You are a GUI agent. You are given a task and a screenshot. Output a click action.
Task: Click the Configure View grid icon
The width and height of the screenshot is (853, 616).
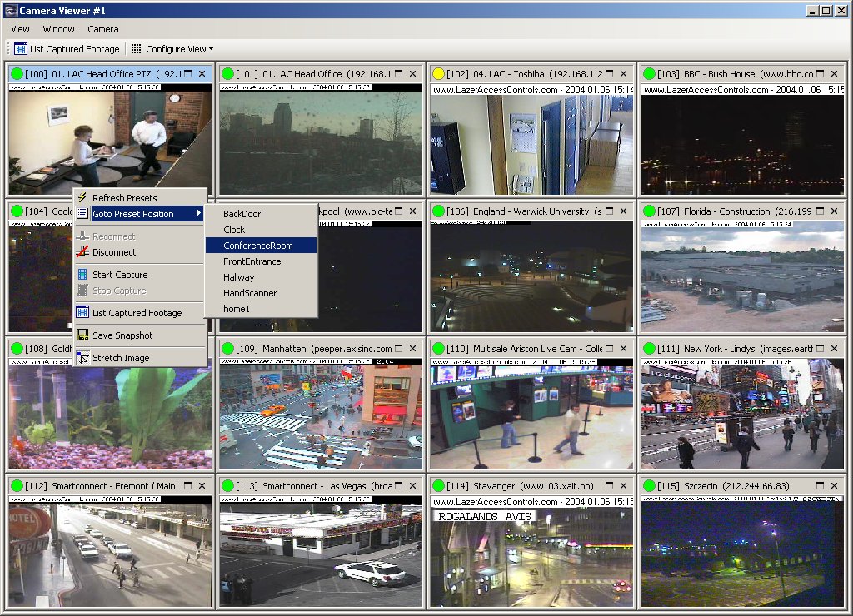point(137,49)
